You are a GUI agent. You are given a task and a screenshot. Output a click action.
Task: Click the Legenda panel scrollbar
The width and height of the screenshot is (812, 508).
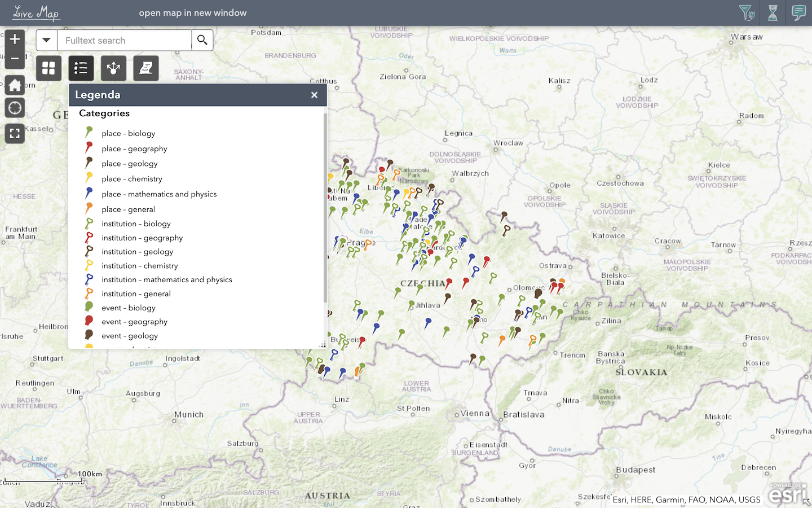click(325, 209)
